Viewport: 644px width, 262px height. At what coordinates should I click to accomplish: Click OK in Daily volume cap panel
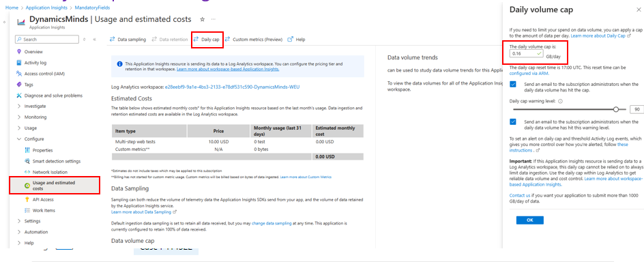coord(530,220)
